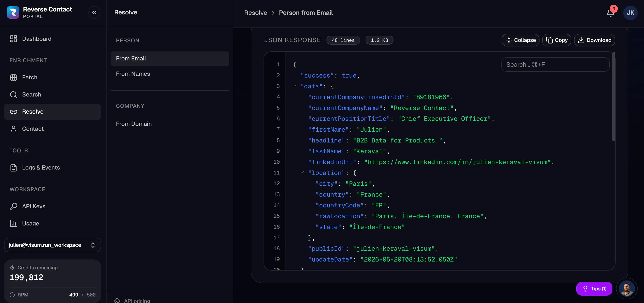Click the "89181966" company ID value
Image resolution: width=644 pixels, height=303 pixels.
(x=431, y=97)
